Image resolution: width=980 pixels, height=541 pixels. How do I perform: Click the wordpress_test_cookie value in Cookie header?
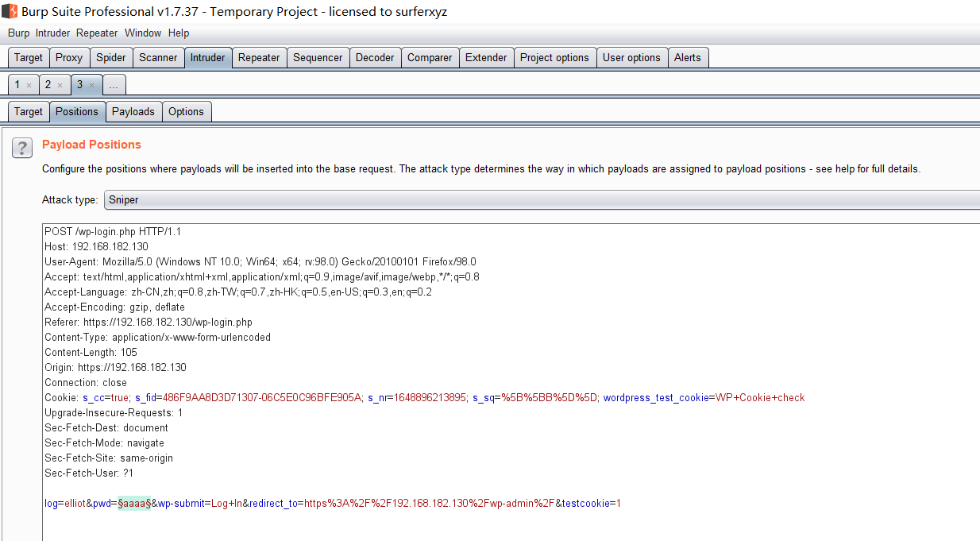click(x=760, y=397)
